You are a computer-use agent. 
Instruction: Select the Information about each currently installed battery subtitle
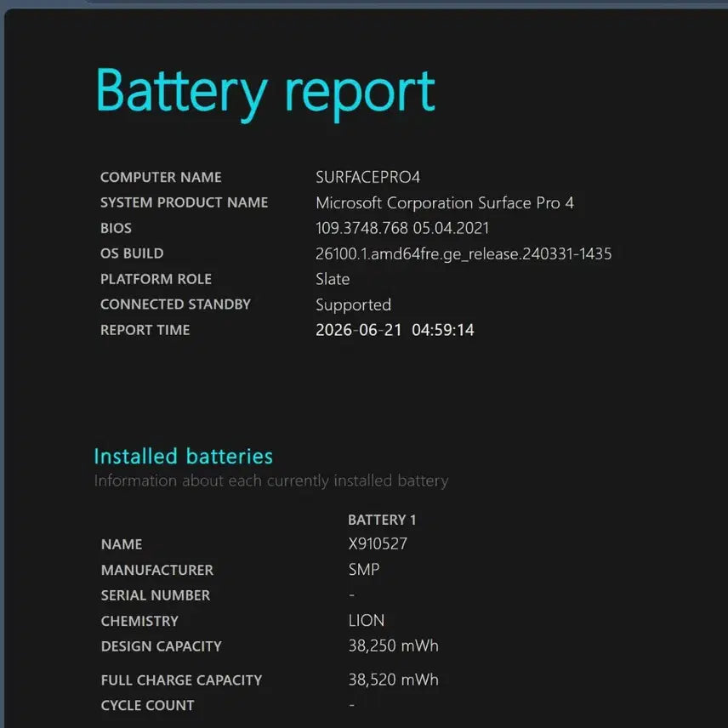(x=271, y=481)
